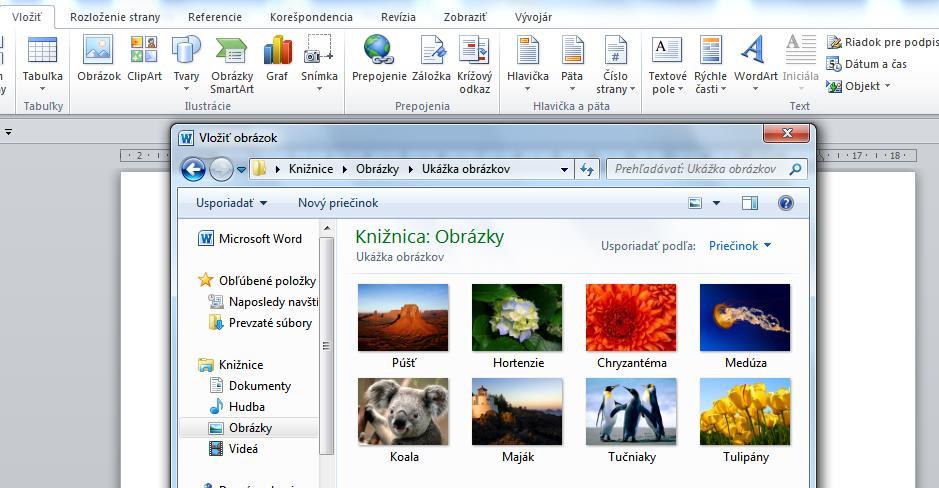Open dialog help with the question mark icon

coord(786,203)
